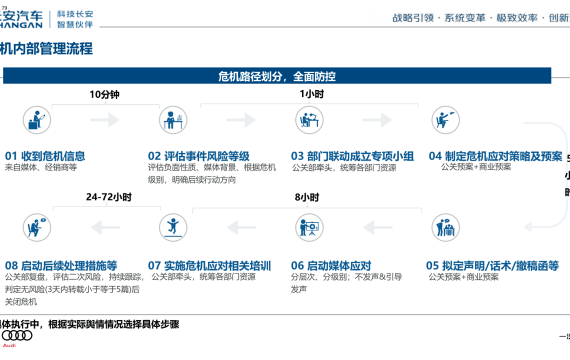Click the text '公关部复盘，评估二次风险，持续跟踪'
Viewport: 570px width, 360px height.
(x=74, y=277)
